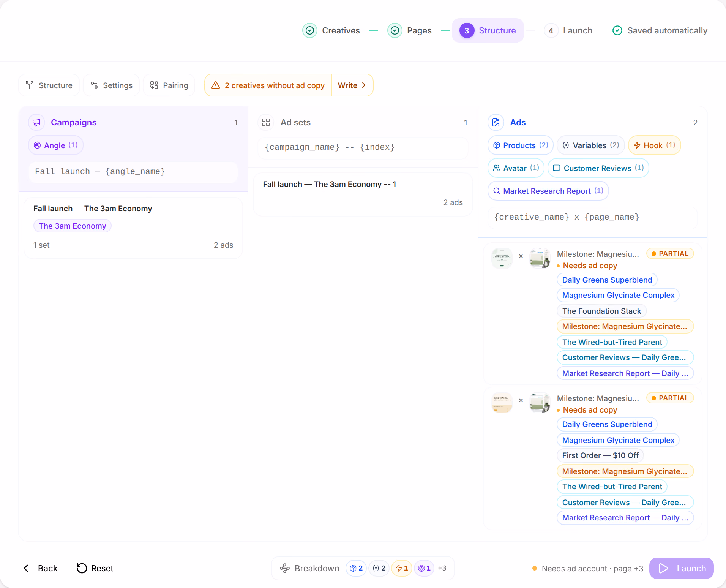Click the first ad's creative thumbnail
Image resolution: width=726 pixels, height=588 pixels.
502,258
